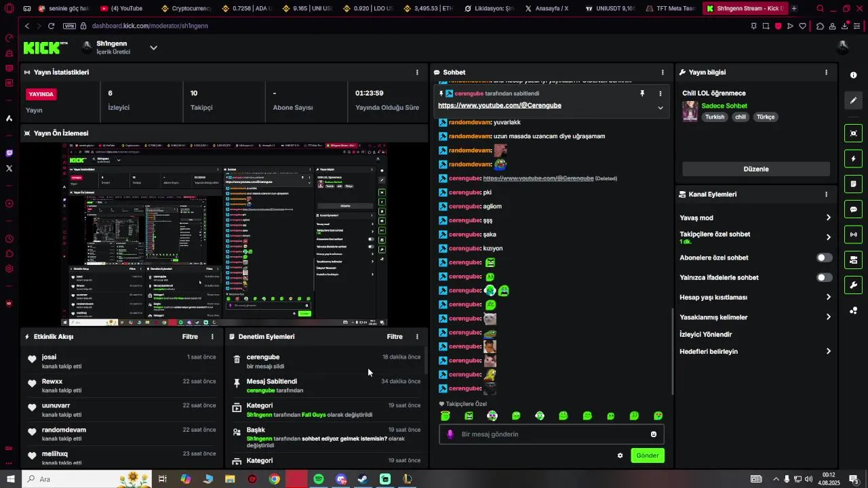Click the browser address bar URL
Viewport: 868px width, 488px height.
tap(150, 26)
